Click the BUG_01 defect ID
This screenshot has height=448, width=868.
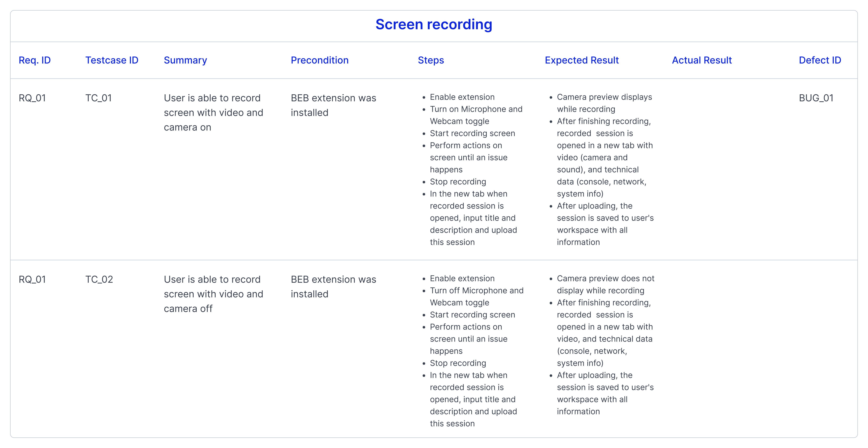(x=816, y=98)
